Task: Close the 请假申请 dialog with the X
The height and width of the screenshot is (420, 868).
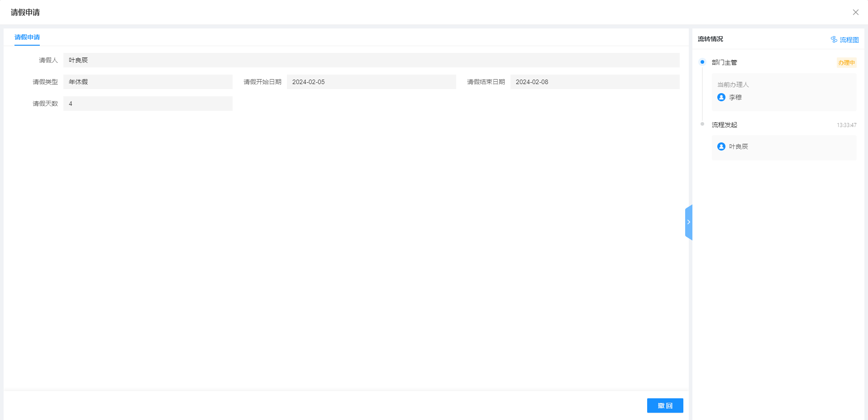Action: click(855, 12)
